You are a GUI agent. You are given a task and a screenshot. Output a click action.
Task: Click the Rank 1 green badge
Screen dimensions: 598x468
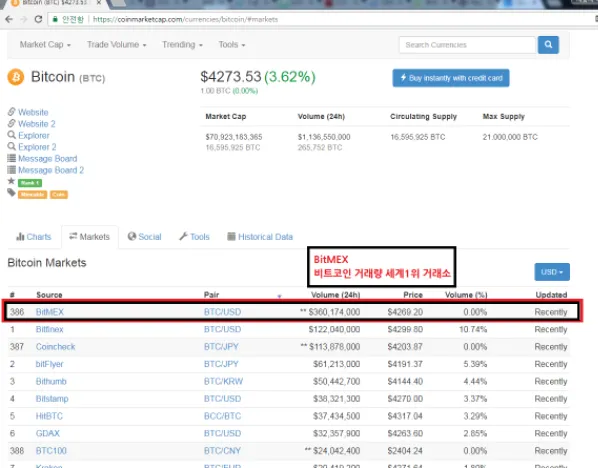click(30, 183)
